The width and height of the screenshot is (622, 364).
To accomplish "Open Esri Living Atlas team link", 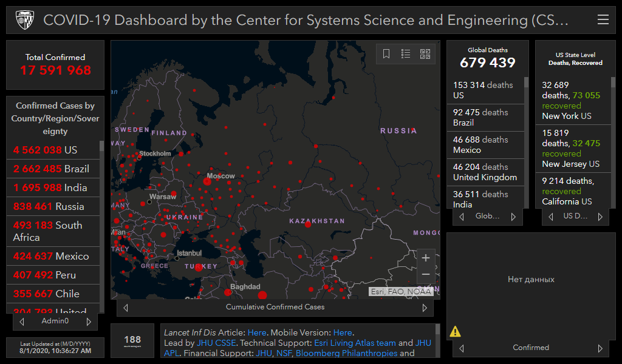I will tap(355, 343).
